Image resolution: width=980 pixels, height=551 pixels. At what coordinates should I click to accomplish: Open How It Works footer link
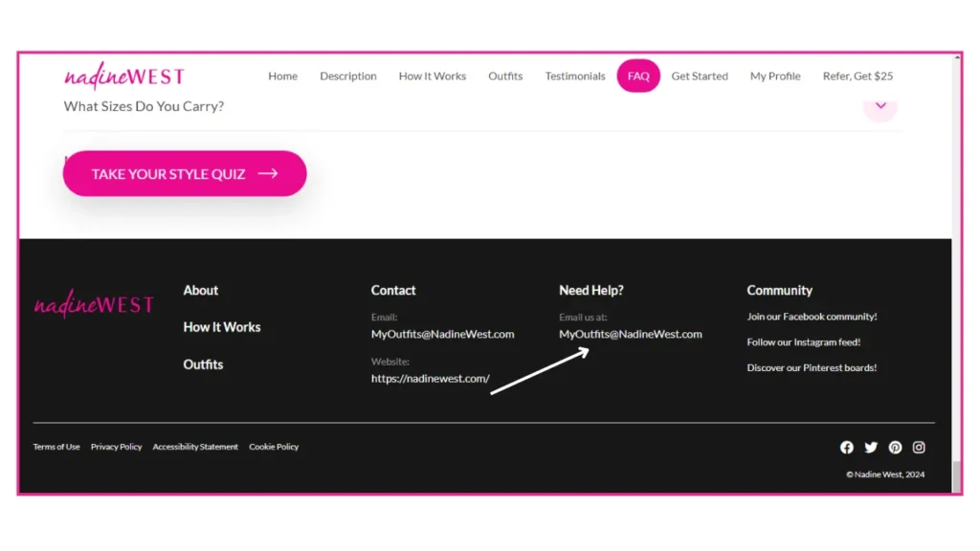pos(222,327)
